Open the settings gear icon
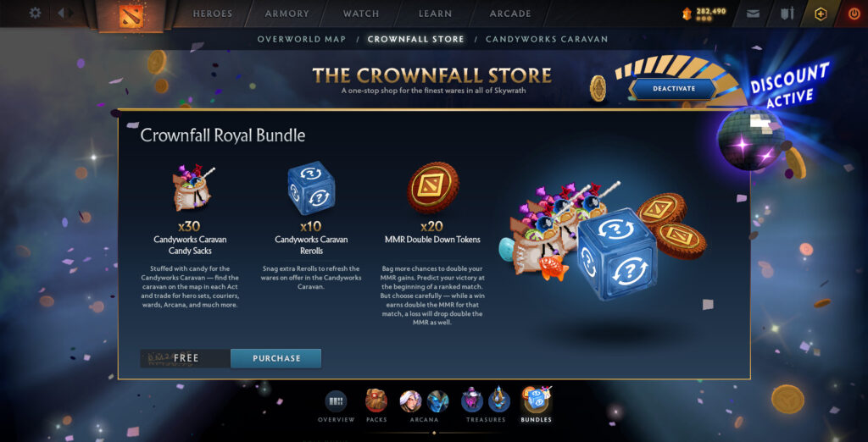Screen dimensions: 868x442 click(x=35, y=13)
